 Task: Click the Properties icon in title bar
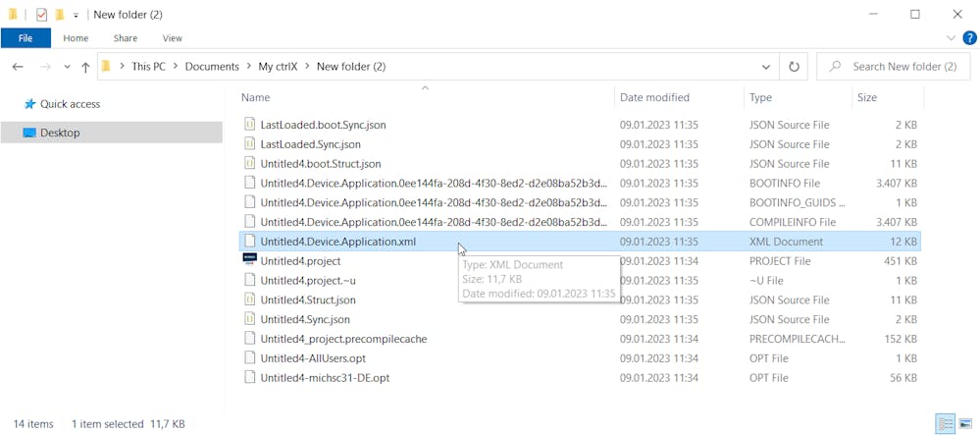pos(41,15)
